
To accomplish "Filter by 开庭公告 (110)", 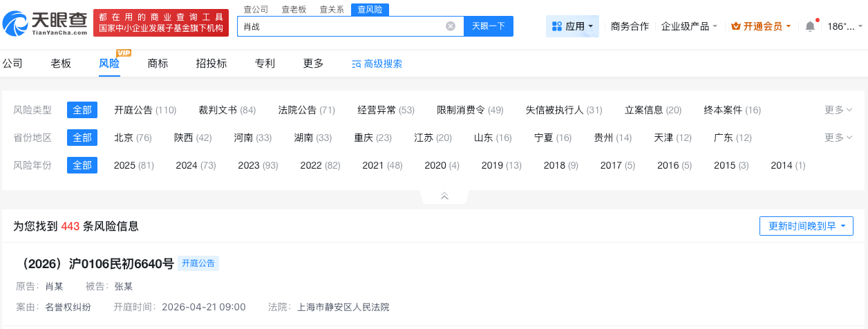I will [x=145, y=110].
